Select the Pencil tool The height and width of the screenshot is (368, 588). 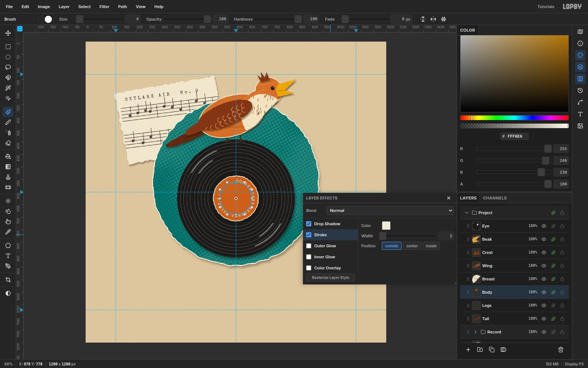tap(8, 122)
